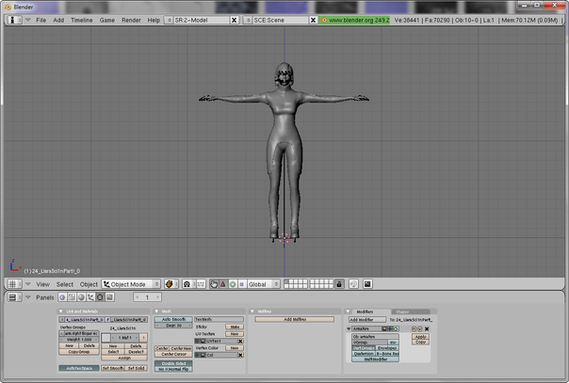Collapse the Armature modifier details
The image size is (569, 383).
click(x=349, y=329)
